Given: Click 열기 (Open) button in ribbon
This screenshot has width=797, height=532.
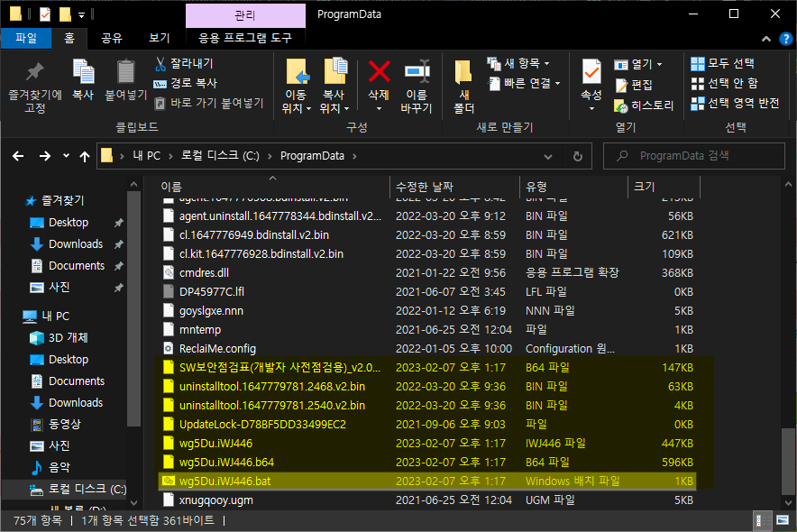Looking at the screenshot, I should pyautogui.click(x=638, y=65).
